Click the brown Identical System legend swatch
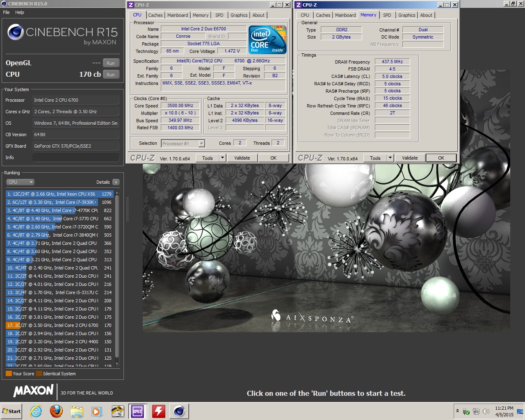The width and height of the screenshot is (525, 420). tap(39, 374)
